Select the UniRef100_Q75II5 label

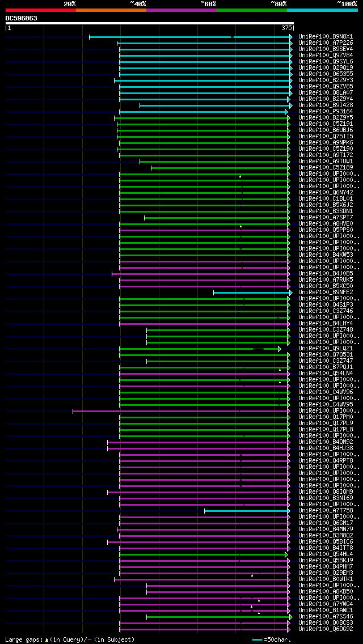click(326, 137)
